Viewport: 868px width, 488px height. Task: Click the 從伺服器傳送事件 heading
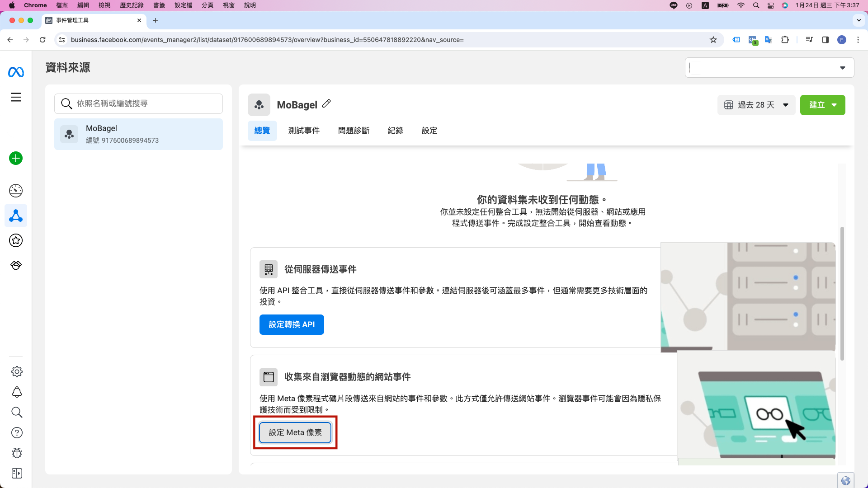click(320, 269)
